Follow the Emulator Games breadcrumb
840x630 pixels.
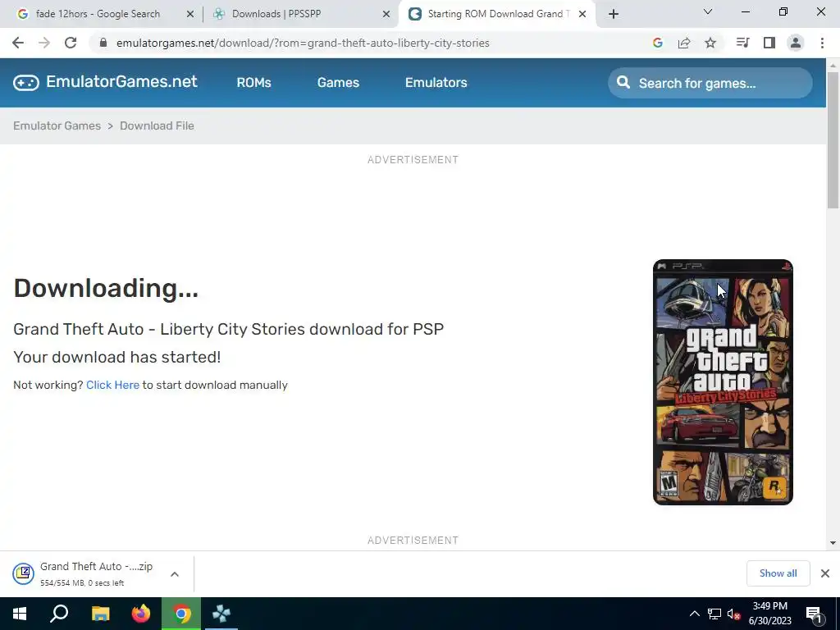(x=57, y=126)
